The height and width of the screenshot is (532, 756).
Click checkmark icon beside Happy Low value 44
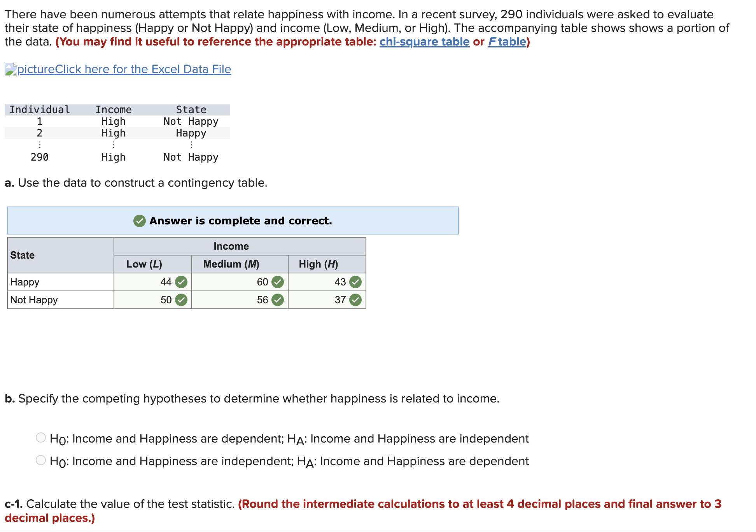pyautogui.click(x=181, y=282)
